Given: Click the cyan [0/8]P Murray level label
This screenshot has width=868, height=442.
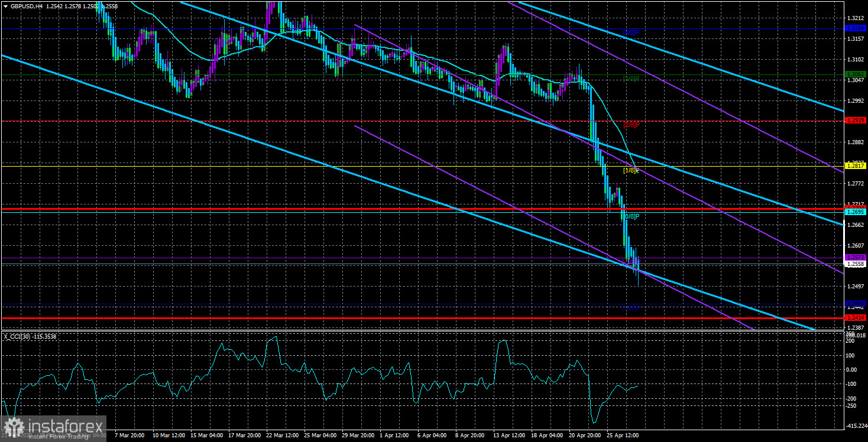Looking at the screenshot, I should coord(631,216).
